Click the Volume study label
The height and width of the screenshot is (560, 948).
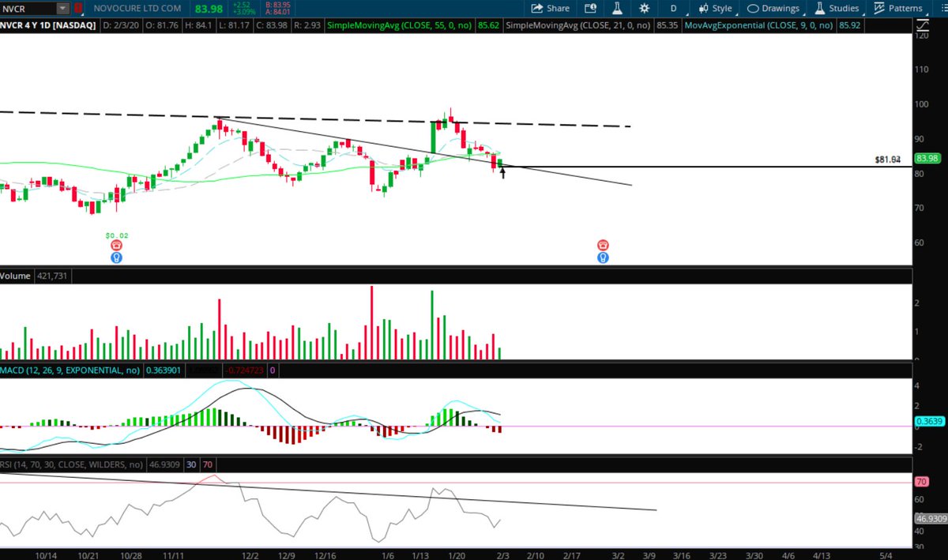pos(16,276)
